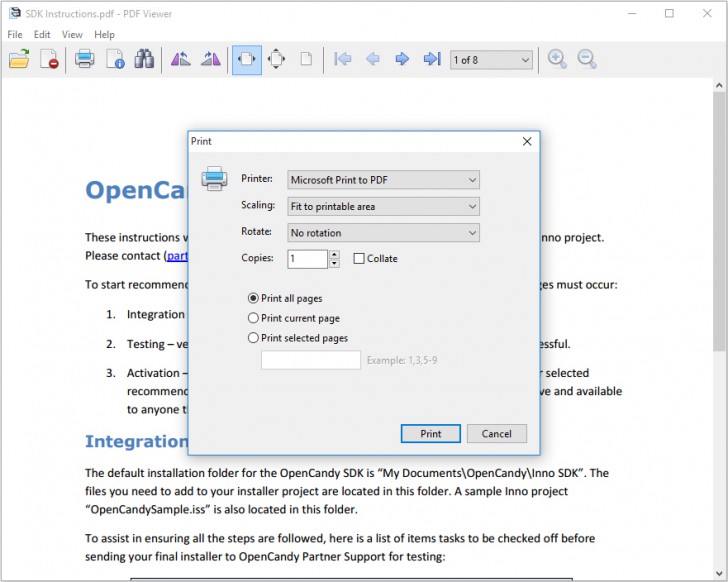Open the Rotate dropdown
This screenshot has width=728, height=582.
[384, 233]
